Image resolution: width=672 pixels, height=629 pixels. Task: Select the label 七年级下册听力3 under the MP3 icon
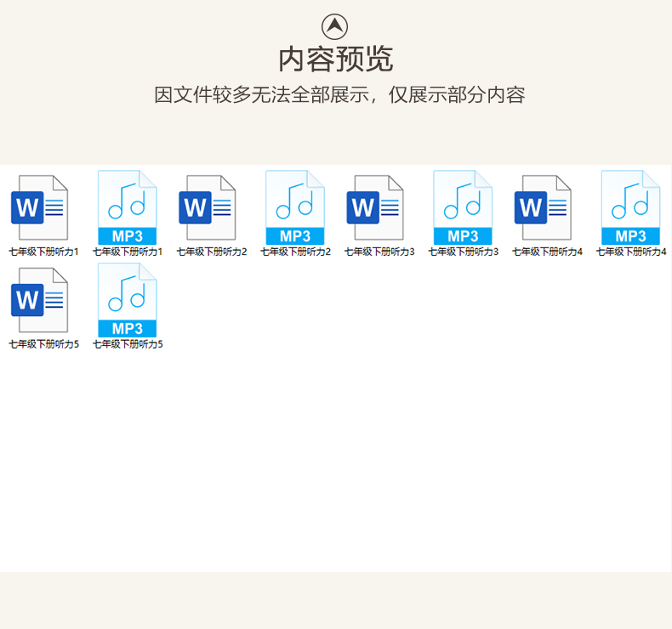(x=464, y=252)
